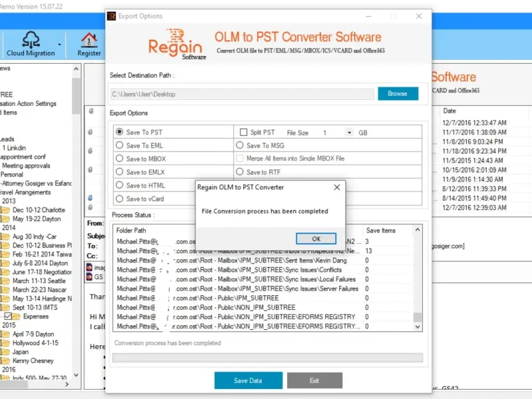Click the folder tree scroll-up arrow

click(76, 68)
